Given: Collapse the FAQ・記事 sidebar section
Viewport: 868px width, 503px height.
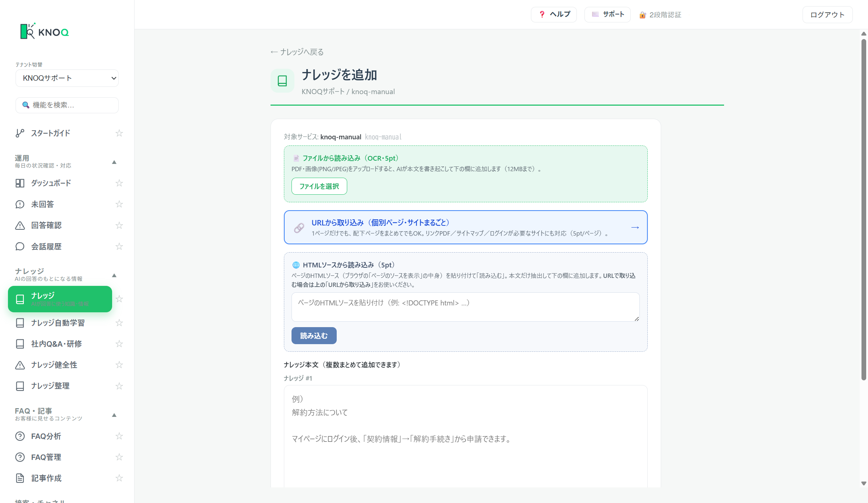Looking at the screenshot, I should pos(114,415).
